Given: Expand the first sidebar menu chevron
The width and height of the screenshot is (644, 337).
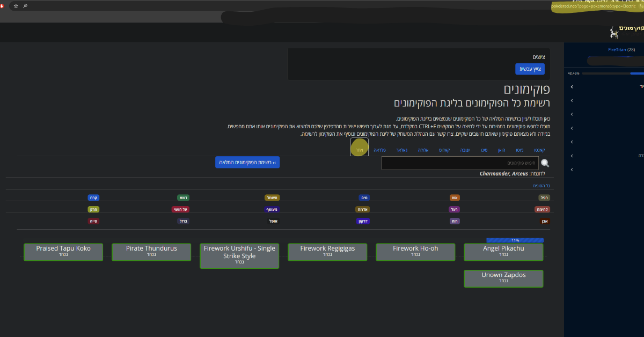Looking at the screenshot, I should pos(572,86).
